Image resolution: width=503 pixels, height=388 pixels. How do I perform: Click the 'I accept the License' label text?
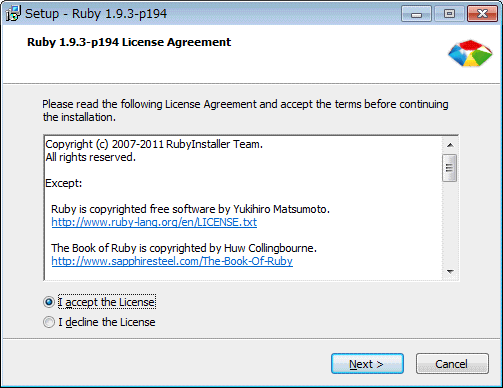107,302
